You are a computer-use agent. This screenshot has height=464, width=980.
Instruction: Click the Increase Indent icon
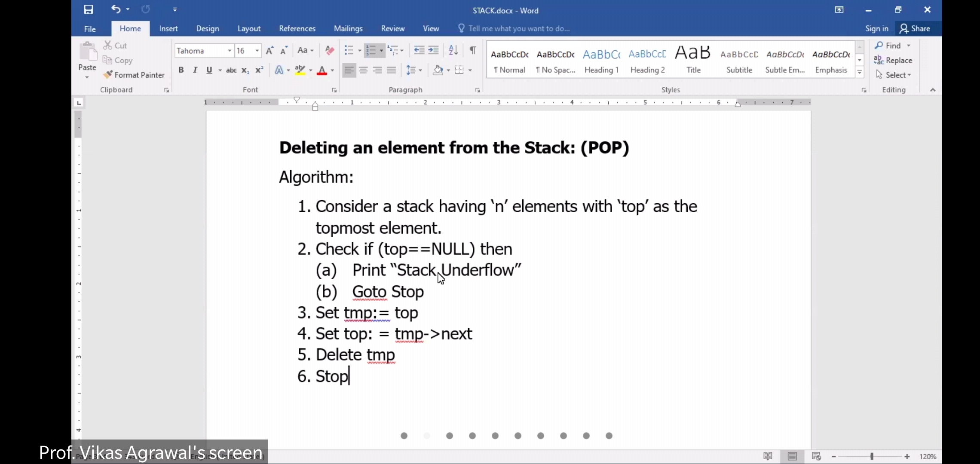pyautogui.click(x=434, y=50)
